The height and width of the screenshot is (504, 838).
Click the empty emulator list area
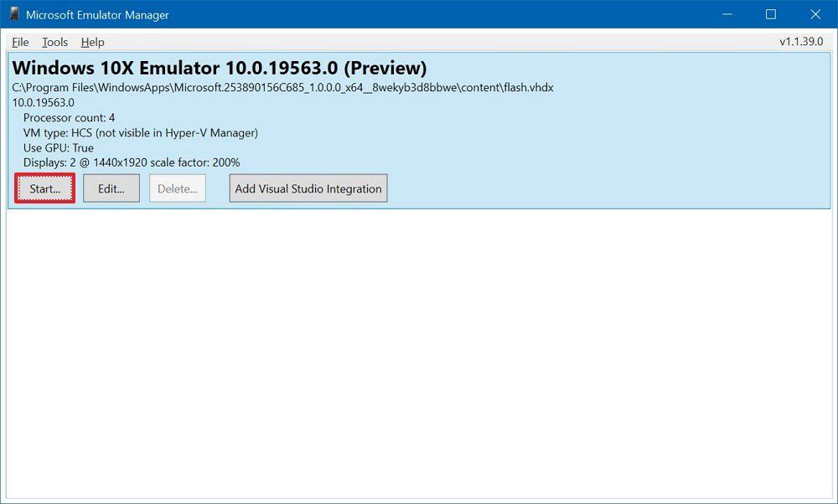pos(419,352)
